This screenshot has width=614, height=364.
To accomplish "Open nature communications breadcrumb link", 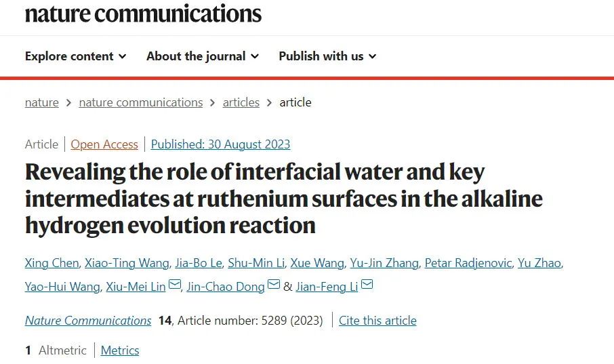I will (x=140, y=102).
